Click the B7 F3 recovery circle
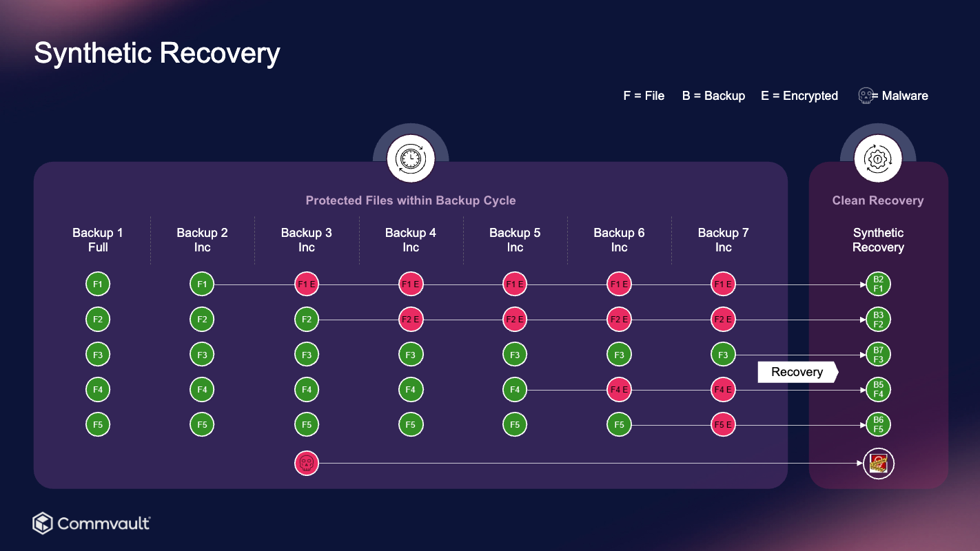Screen dimensions: 980x551 (x=879, y=355)
